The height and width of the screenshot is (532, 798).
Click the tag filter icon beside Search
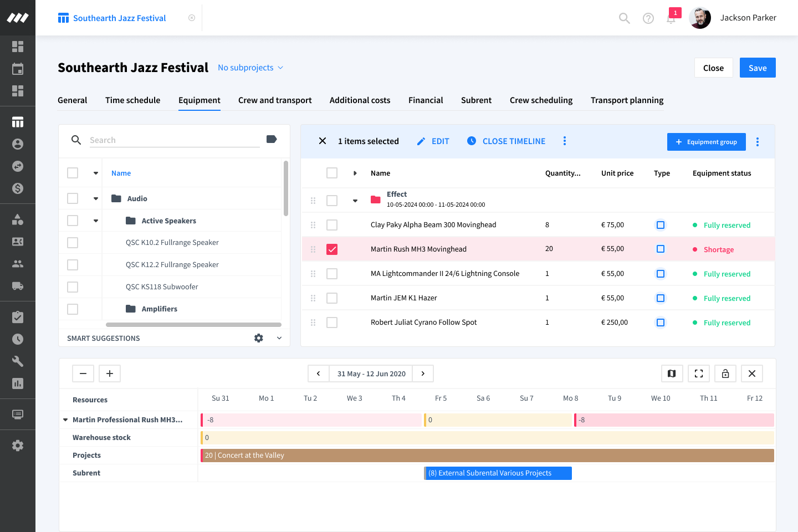click(272, 139)
